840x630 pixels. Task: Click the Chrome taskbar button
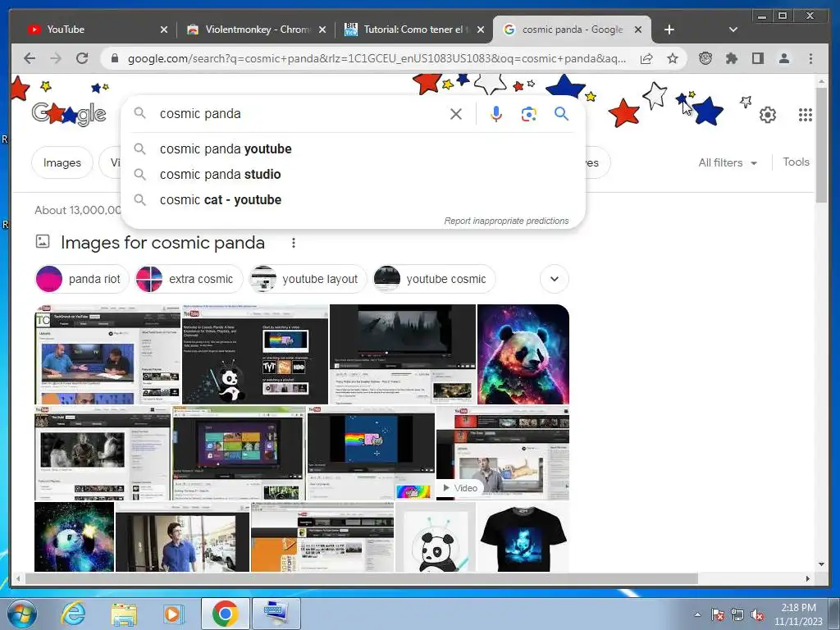225,614
